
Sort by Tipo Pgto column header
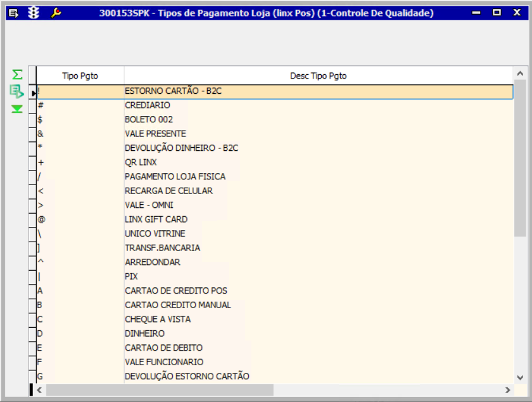[x=80, y=76]
